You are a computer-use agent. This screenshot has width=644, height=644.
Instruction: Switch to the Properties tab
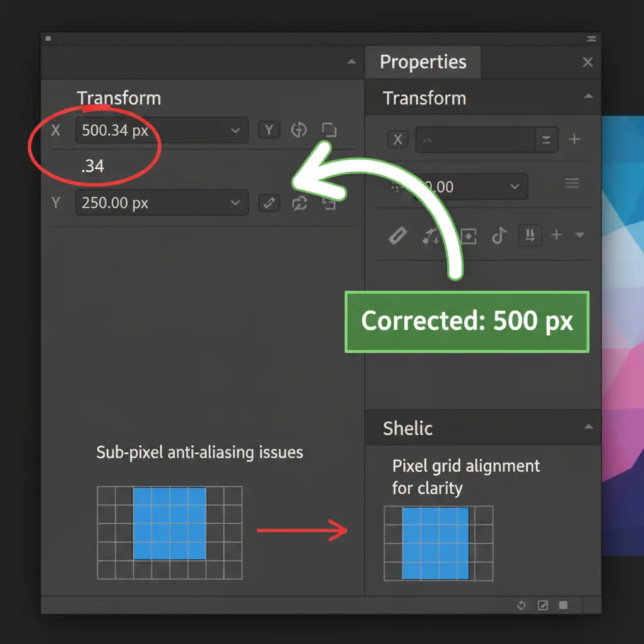coord(423,62)
